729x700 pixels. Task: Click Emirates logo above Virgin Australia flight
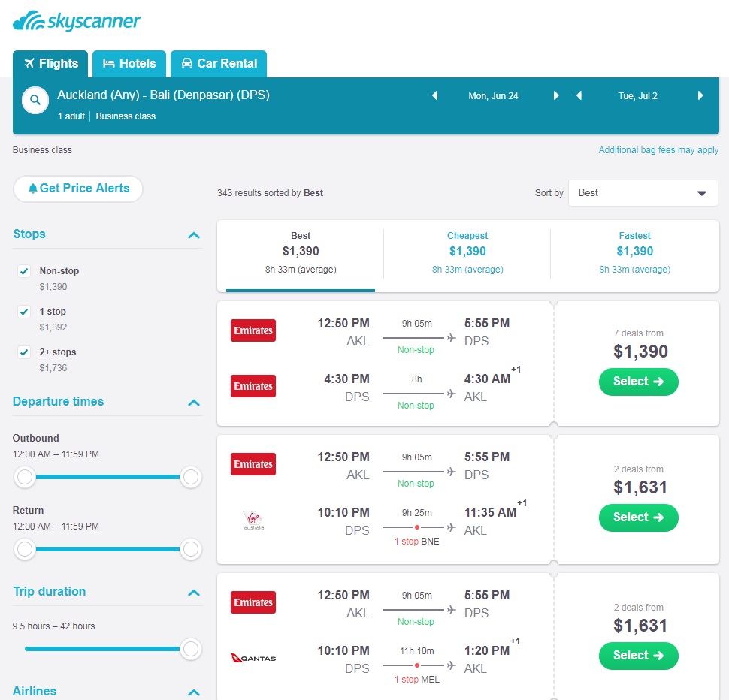coord(253,464)
